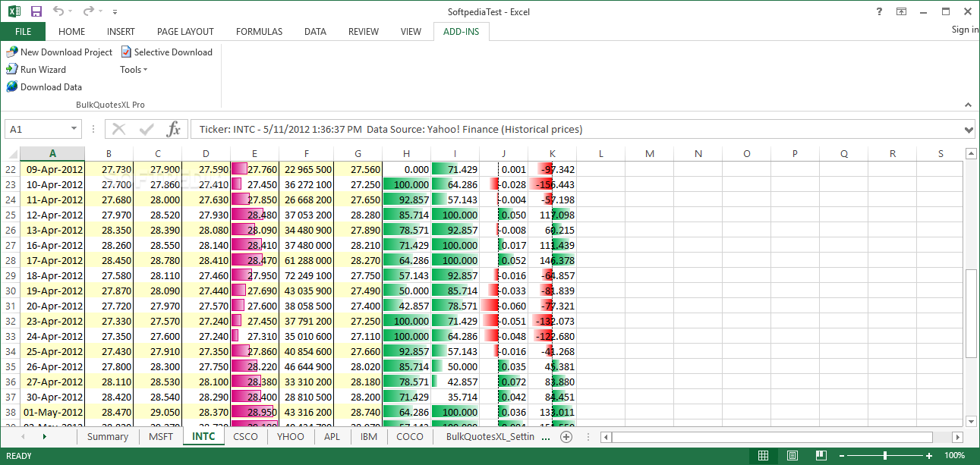Open Ribbon Display Options
Screen dimensions: 980x465
point(901,11)
